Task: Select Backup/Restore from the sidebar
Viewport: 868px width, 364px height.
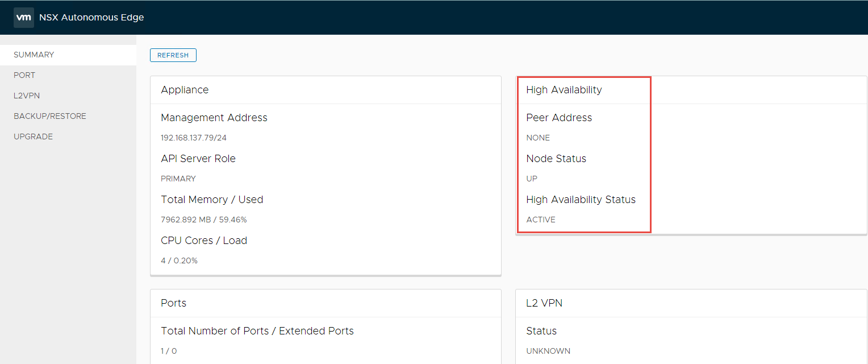Action: pos(50,116)
